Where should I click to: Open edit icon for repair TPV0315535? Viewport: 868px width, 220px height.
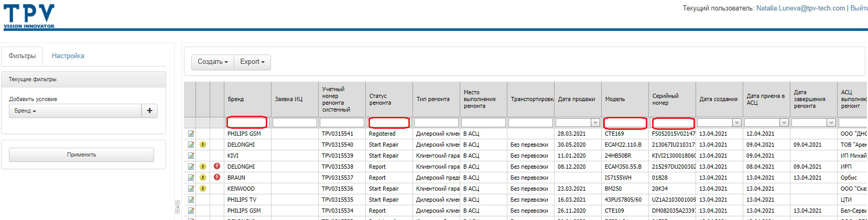191,200
